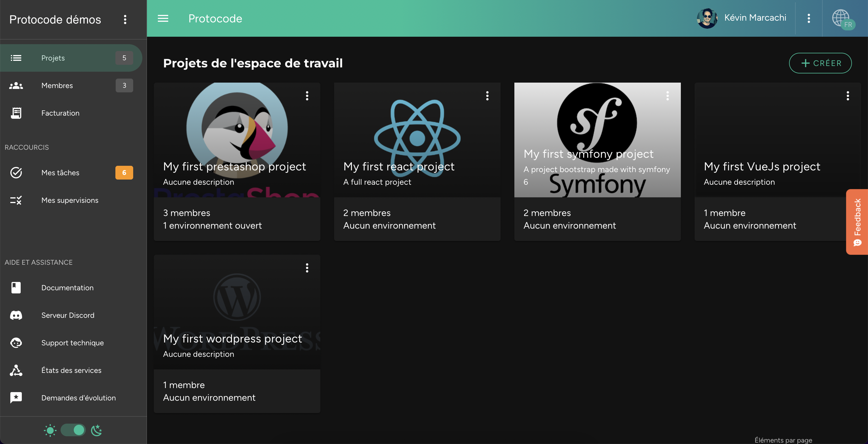The height and width of the screenshot is (444, 868).
Task: Open Documentation from the sidebar
Action: click(67, 287)
